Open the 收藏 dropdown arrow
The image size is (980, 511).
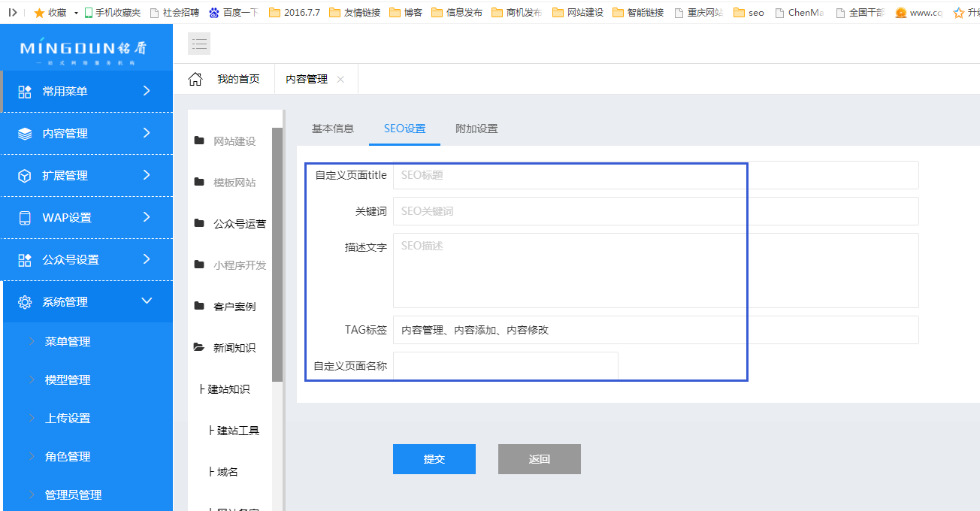pos(76,14)
